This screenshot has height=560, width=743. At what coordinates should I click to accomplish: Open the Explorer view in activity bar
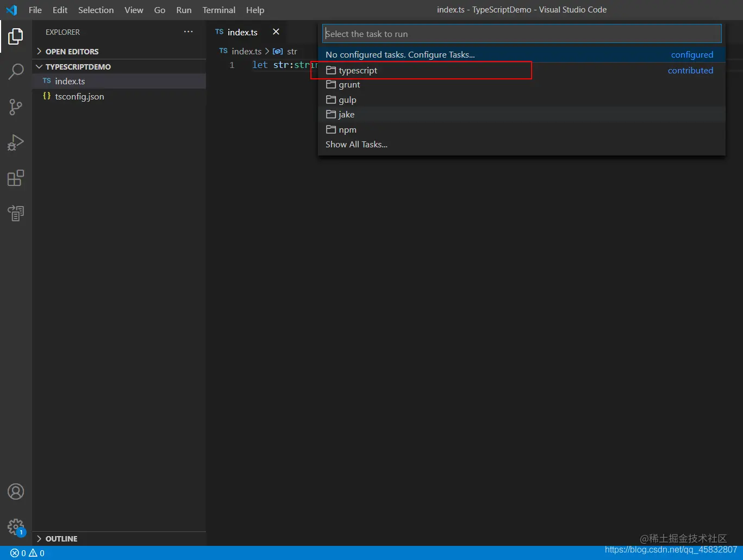click(16, 36)
